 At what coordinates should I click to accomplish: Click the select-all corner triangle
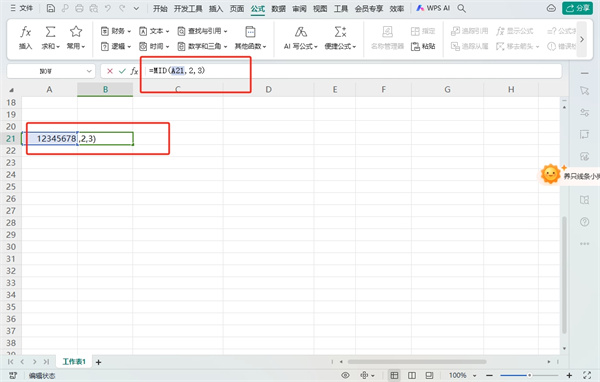click(11, 90)
